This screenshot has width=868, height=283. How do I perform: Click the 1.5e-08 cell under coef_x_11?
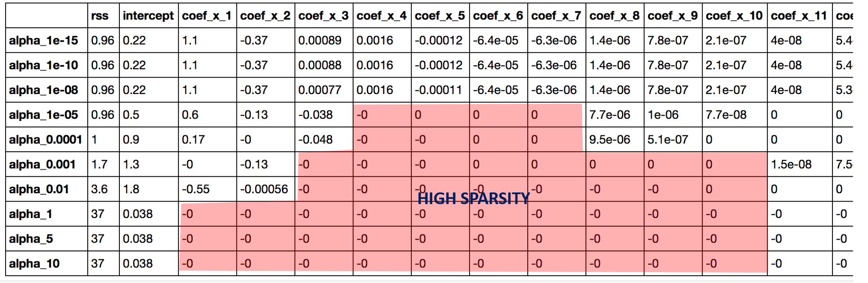click(x=791, y=165)
